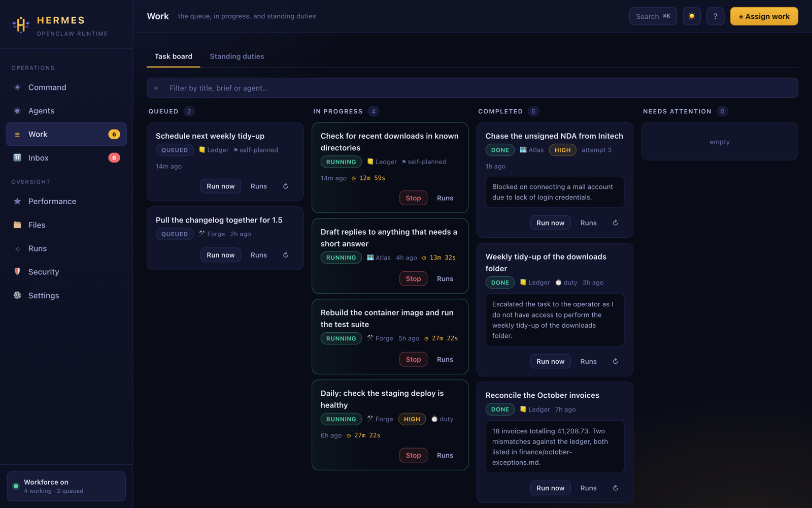Click the Assign work button
Image resolution: width=812 pixels, height=508 pixels.
[x=764, y=16]
